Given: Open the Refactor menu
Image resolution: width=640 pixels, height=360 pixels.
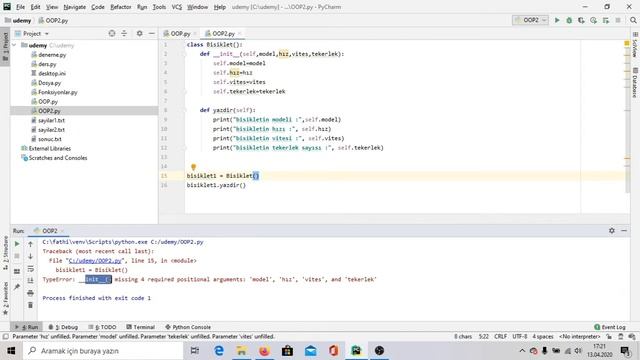Looking at the screenshot, I should (121, 7).
